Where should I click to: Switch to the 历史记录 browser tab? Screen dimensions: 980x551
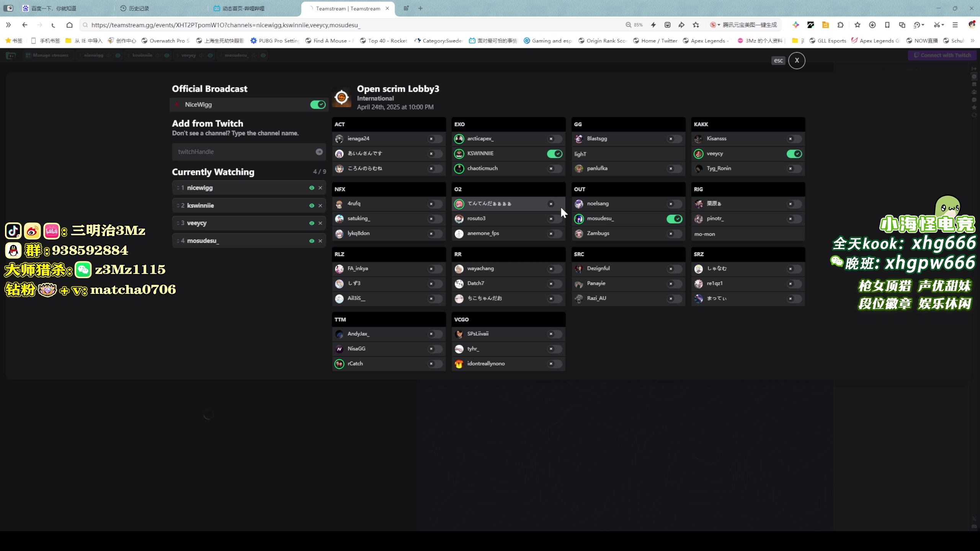tap(139, 8)
